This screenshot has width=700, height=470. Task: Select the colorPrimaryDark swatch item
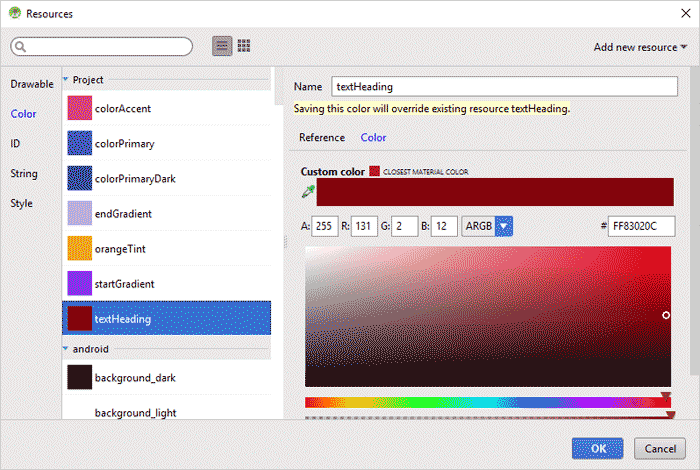tap(138, 178)
